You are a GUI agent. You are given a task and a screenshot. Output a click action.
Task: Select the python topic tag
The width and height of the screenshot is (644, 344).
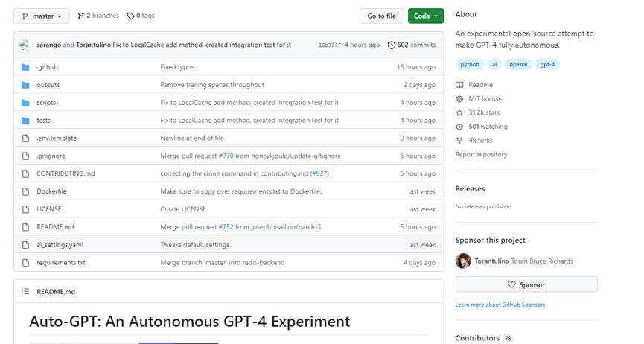click(x=470, y=64)
